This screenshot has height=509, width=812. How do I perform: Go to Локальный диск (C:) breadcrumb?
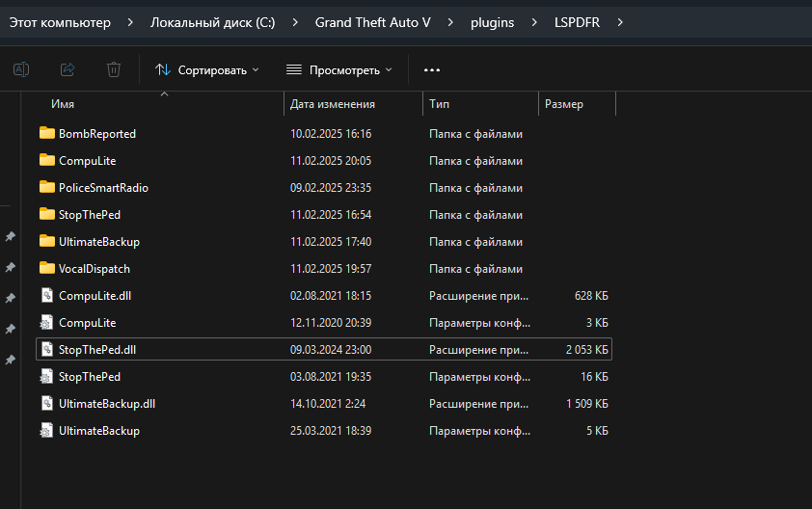212,22
